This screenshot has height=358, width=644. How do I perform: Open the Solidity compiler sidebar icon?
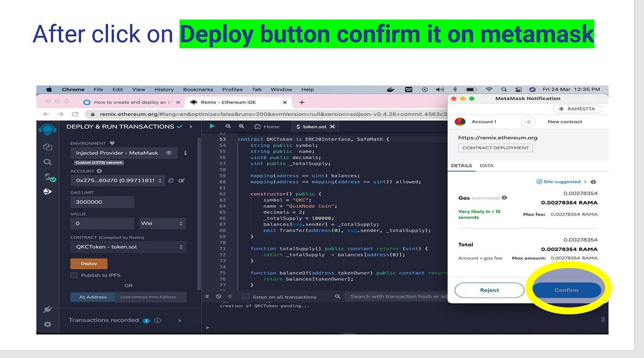[49, 177]
